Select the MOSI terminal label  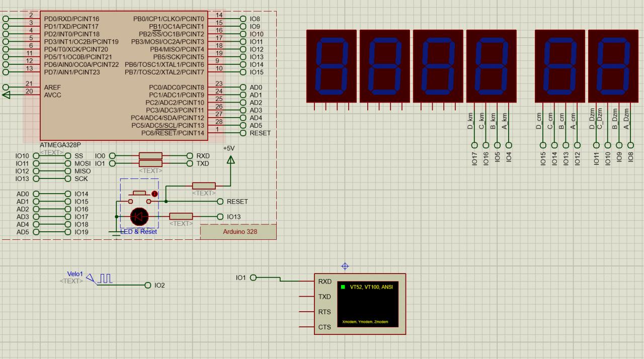pos(83,163)
